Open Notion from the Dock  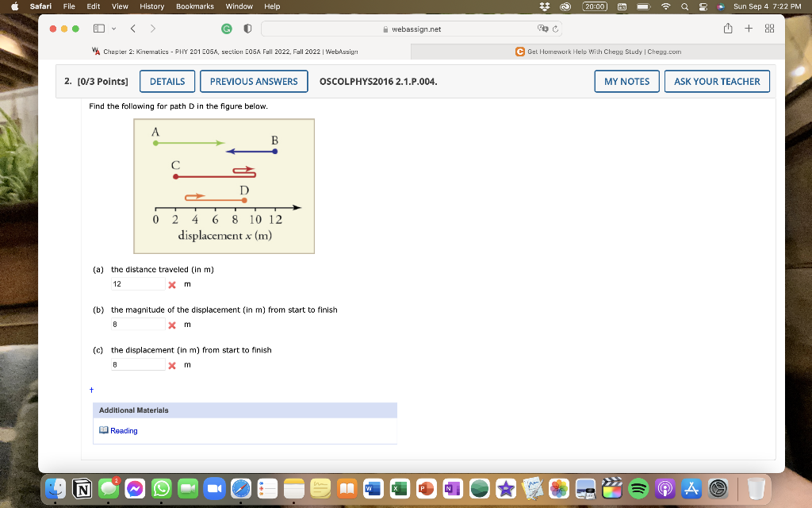(82, 490)
